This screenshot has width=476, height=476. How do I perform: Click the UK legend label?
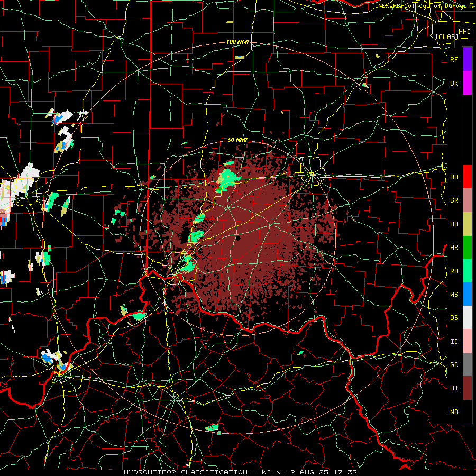tap(454, 84)
